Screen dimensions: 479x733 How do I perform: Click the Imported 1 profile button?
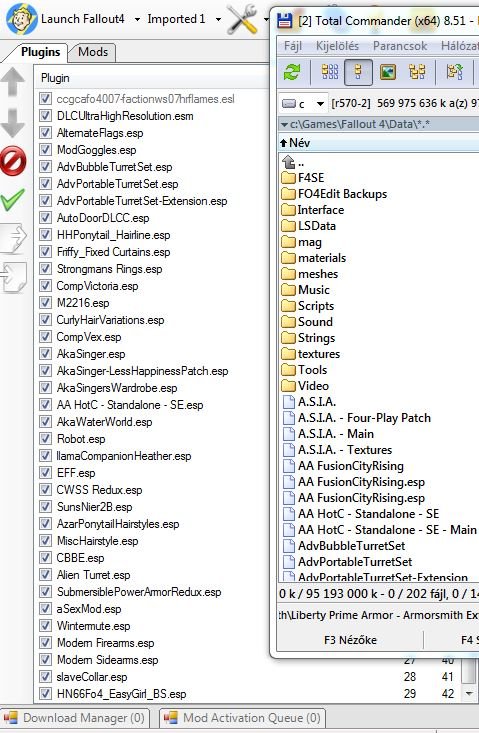point(176,19)
